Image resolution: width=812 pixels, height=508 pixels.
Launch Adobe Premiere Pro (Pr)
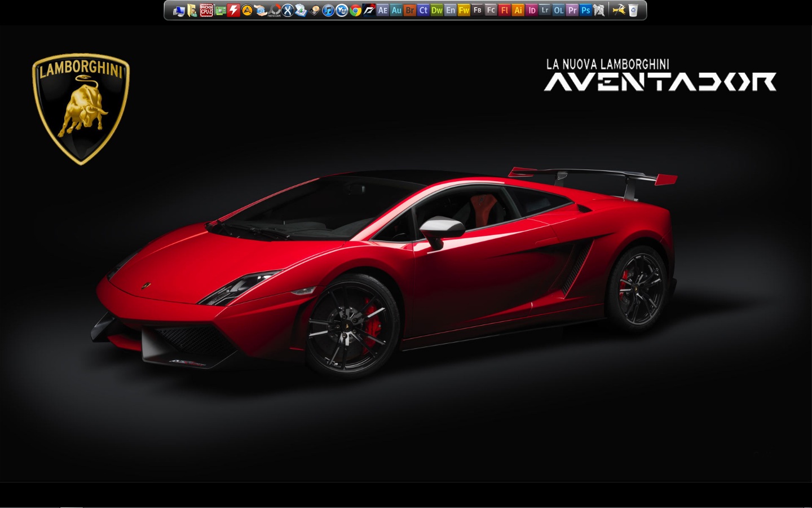(x=572, y=10)
